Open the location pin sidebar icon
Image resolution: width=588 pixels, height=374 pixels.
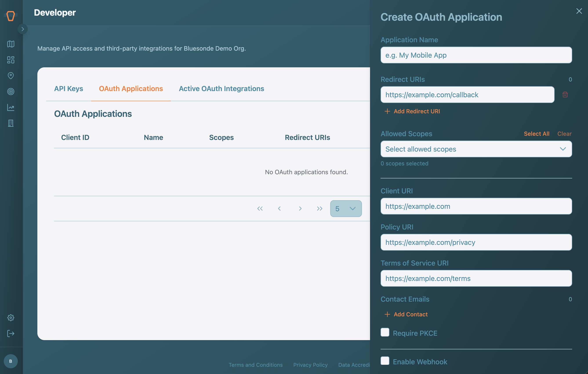(11, 76)
